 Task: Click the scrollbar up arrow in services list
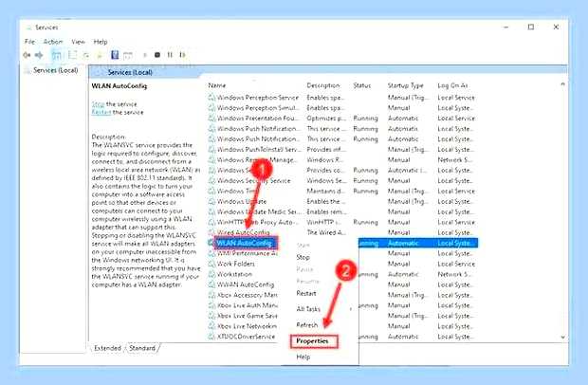point(562,84)
